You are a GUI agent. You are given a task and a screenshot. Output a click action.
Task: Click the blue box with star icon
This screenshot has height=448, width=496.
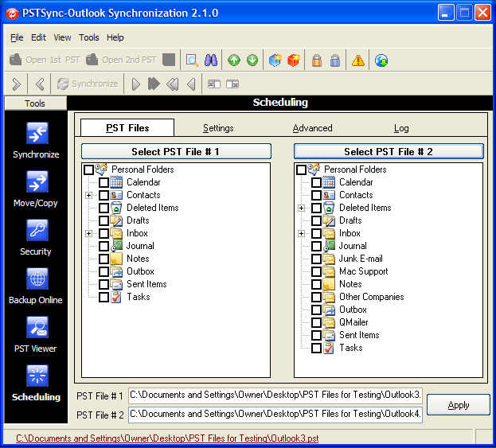tap(275, 60)
